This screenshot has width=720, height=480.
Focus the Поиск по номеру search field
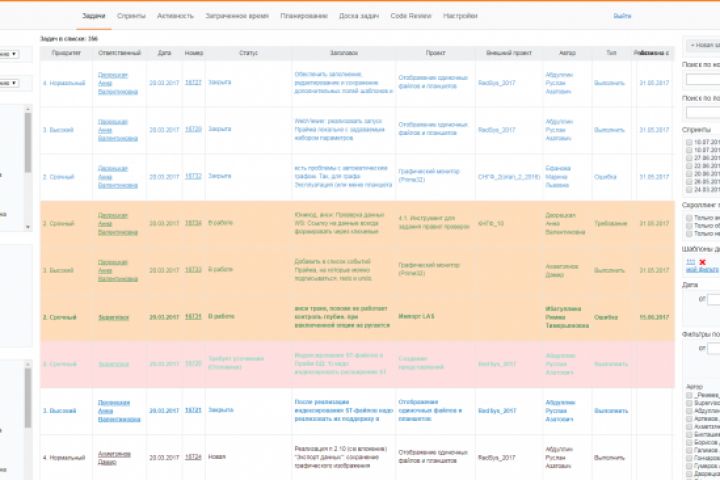tap(703, 79)
